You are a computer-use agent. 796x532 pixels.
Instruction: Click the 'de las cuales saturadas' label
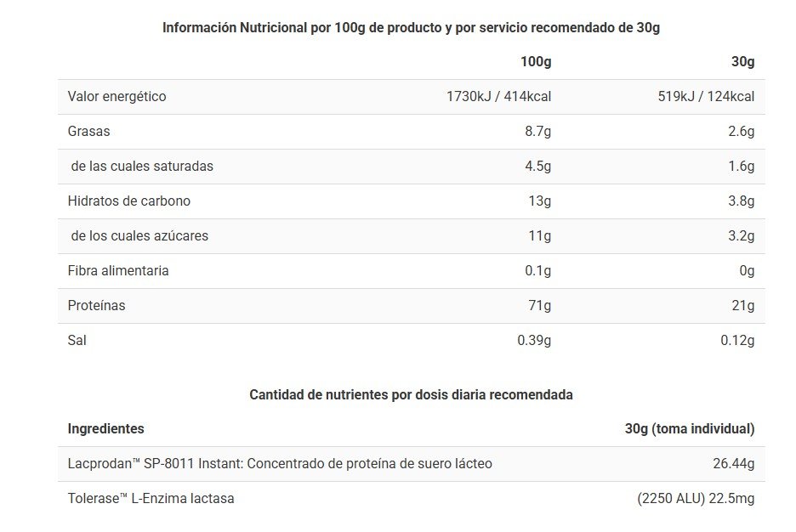click(142, 167)
